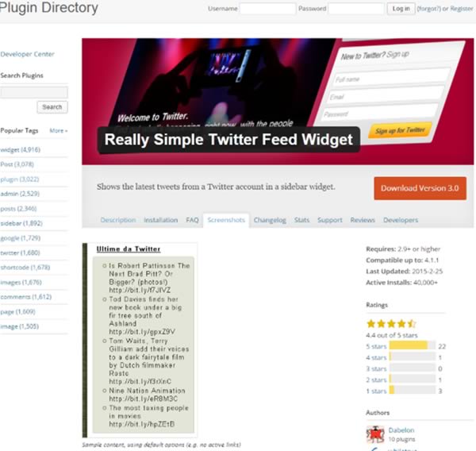Open the Description tab

pos(118,220)
